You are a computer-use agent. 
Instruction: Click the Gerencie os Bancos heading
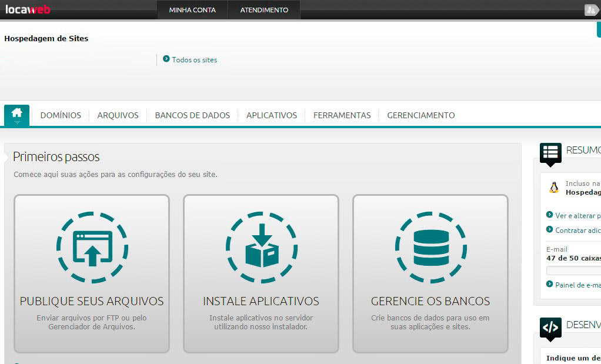[430, 301]
